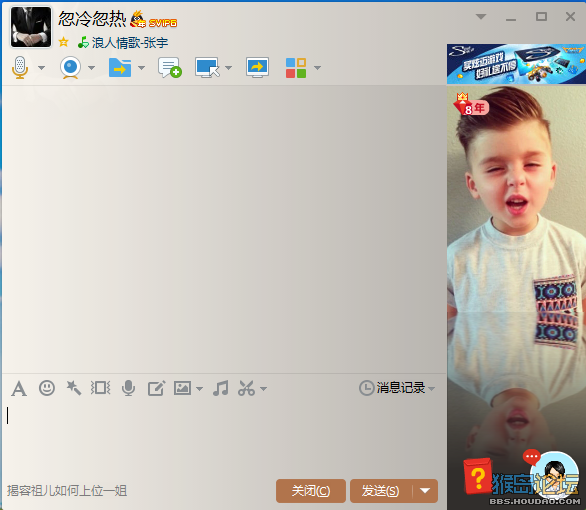
Task: Click into the message input field
Action: [x=224, y=439]
